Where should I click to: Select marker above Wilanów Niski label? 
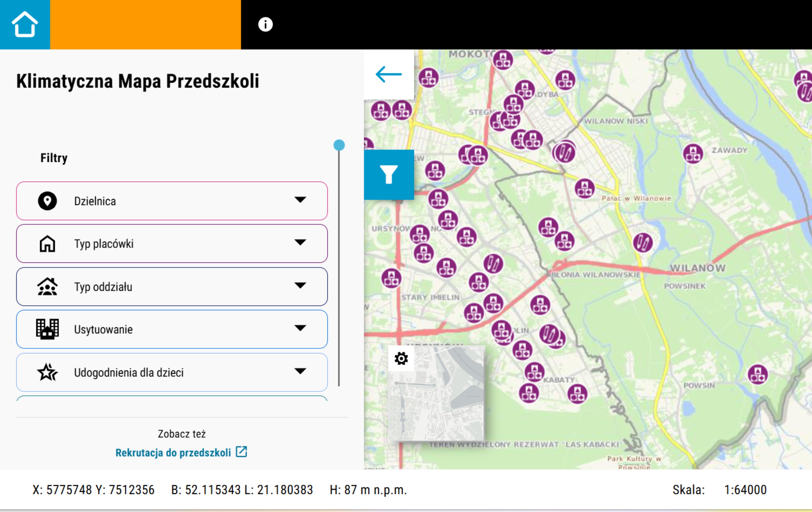565,80
